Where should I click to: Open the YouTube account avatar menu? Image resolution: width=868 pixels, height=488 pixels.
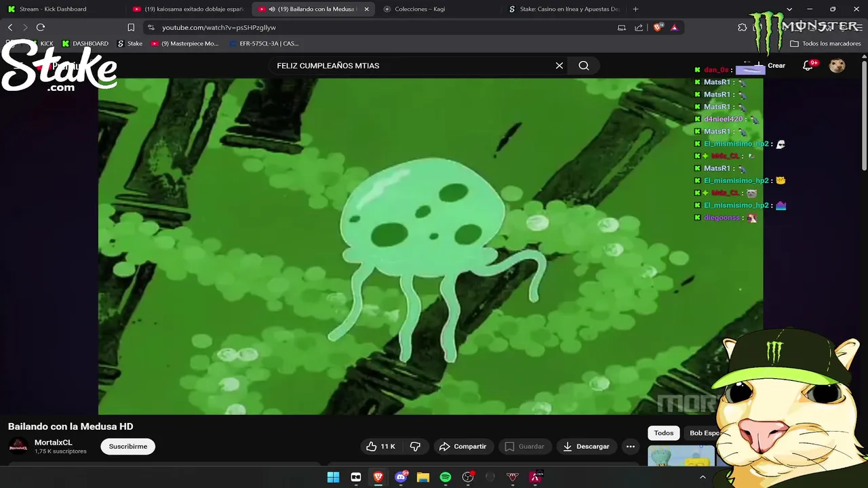tap(837, 66)
